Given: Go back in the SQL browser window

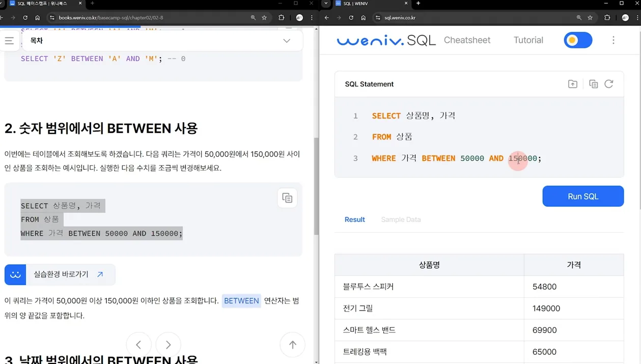Looking at the screenshot, I should (x=327, y=17).
